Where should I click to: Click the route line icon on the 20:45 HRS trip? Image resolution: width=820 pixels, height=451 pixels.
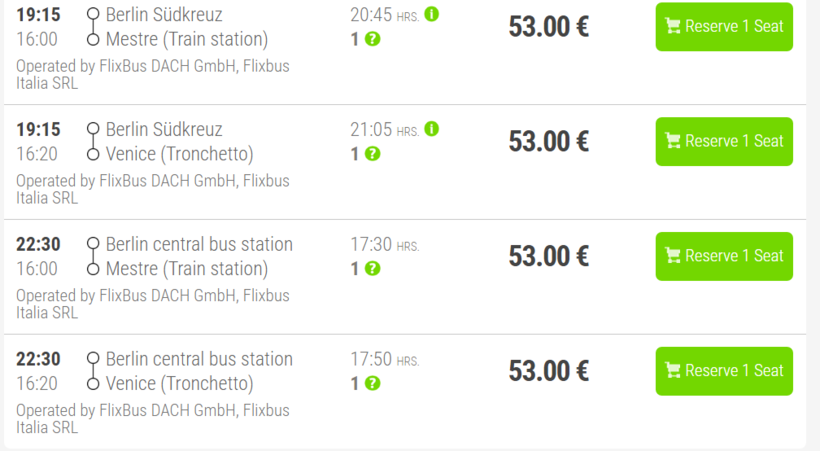(x=93, y=27)
